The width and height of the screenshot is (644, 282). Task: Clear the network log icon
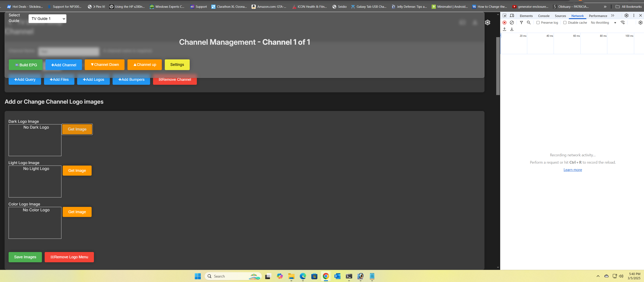click(x=512, y=22)
